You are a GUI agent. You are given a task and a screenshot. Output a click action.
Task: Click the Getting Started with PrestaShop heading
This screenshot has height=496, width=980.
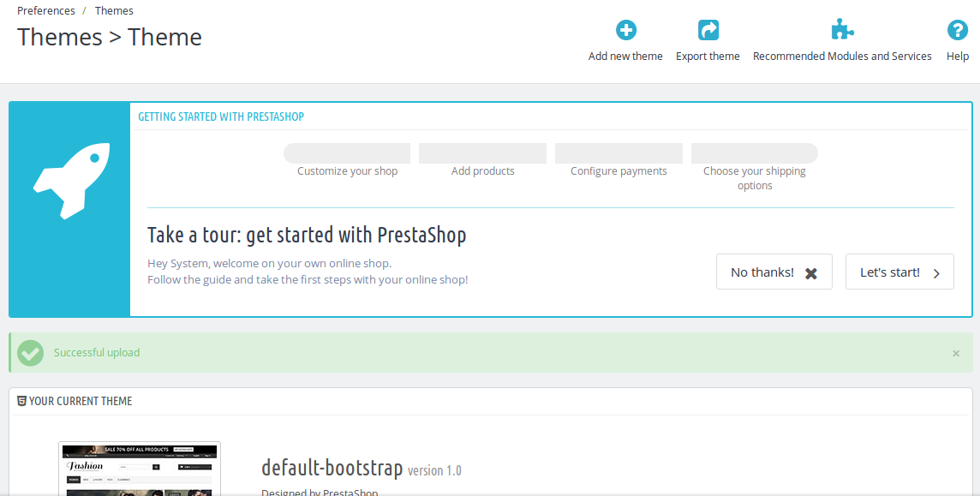tap(221, 117)
